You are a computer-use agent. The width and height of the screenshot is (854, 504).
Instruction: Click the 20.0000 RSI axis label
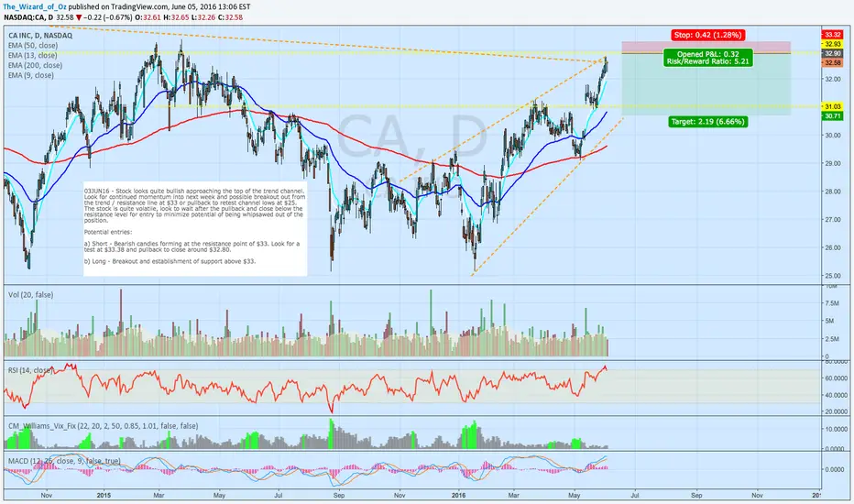(x=836, y=412)
